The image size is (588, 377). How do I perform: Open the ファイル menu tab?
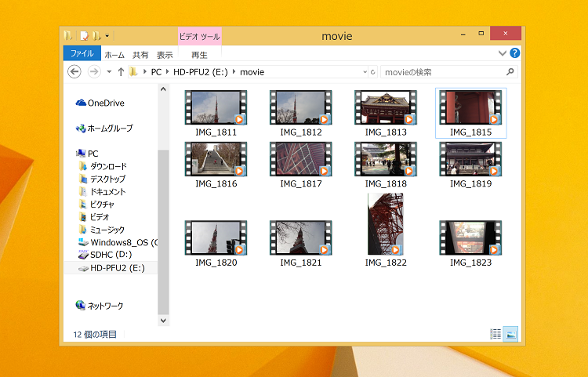coord(82,55)
